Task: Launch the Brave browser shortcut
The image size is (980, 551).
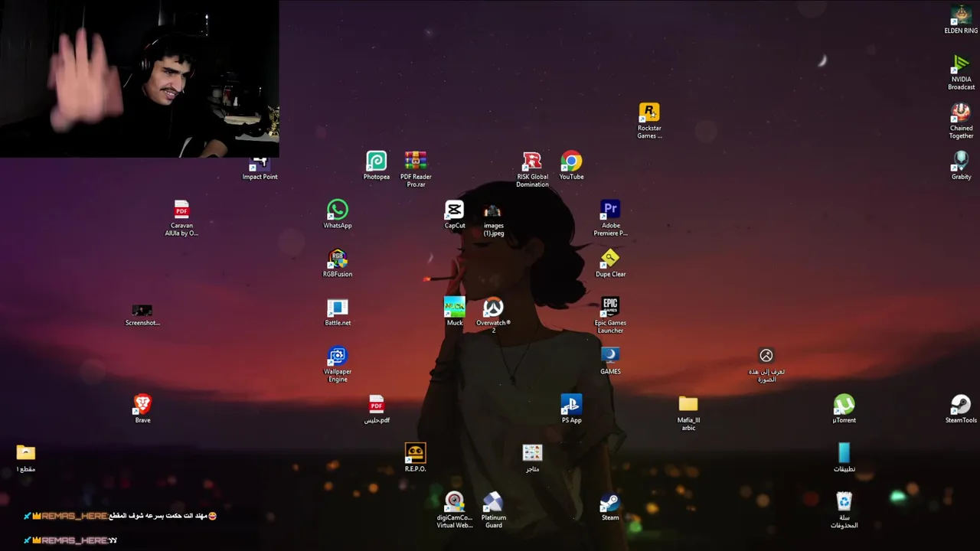Action: (142, 409)
